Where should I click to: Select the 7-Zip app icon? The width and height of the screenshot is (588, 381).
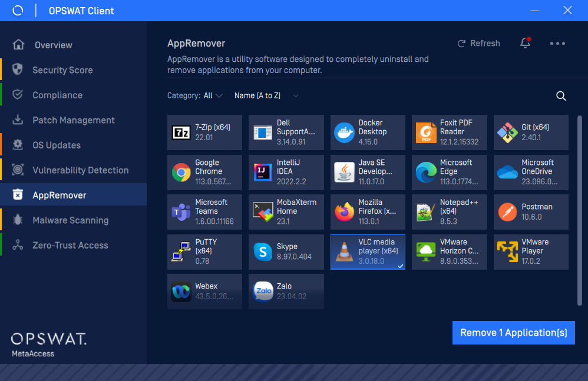point(181,132)
